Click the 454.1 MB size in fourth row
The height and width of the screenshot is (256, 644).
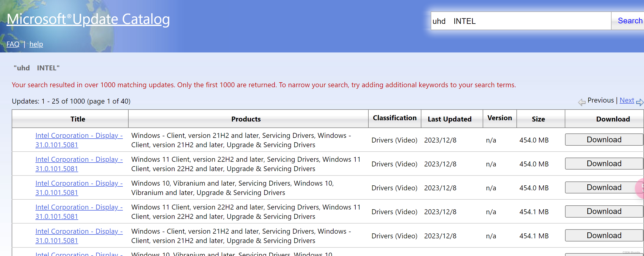point(534,212)
